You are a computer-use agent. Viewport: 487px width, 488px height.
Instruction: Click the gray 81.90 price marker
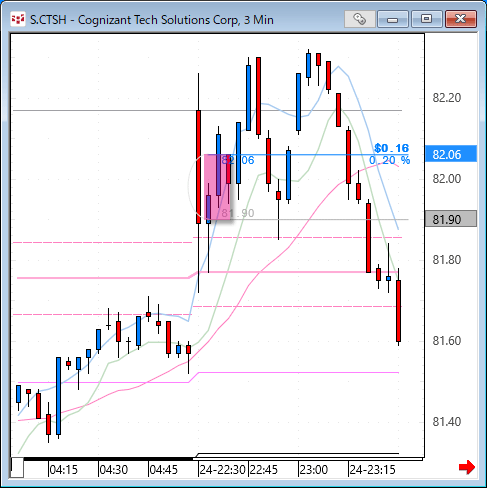(451, 219)
